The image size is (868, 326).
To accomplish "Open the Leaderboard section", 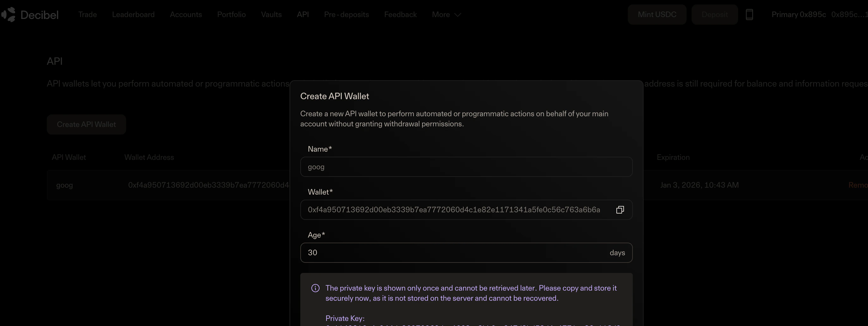I will [133, 15].
